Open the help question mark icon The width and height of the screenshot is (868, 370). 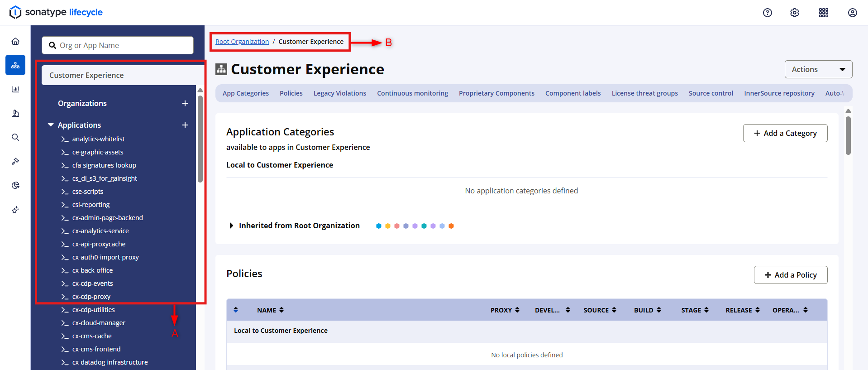click(768, 13)
